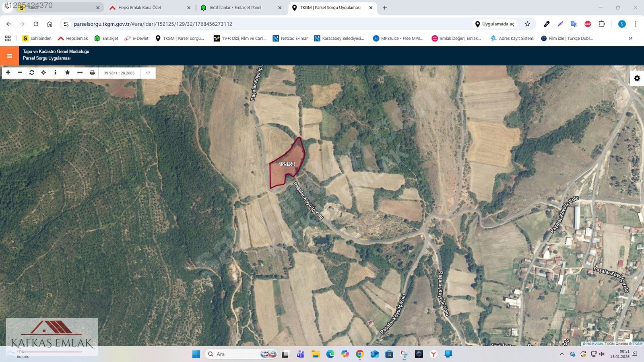Open e-Devlet bookmark

[x=136, y=38]
